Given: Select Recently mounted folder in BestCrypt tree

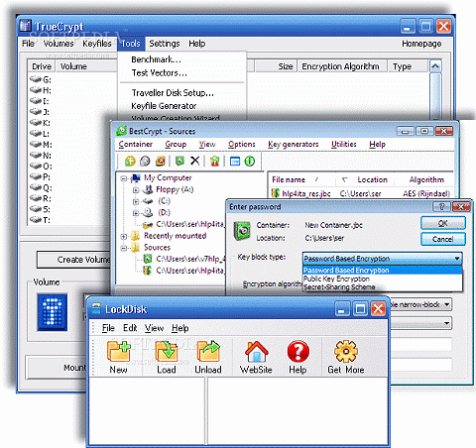Looking at the screenshot, I should tap(176, 236).
